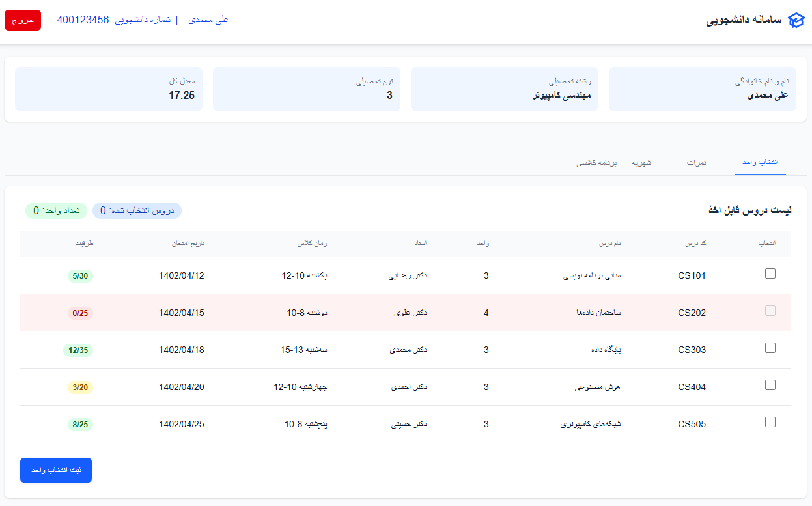Click exam date 1402/04/18
This screenshot has height=506, width=812.
coord(182,350)
